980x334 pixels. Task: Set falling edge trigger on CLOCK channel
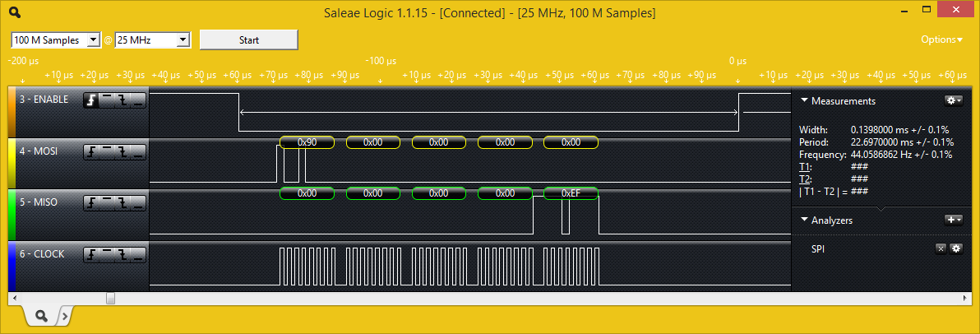point(122,254)
